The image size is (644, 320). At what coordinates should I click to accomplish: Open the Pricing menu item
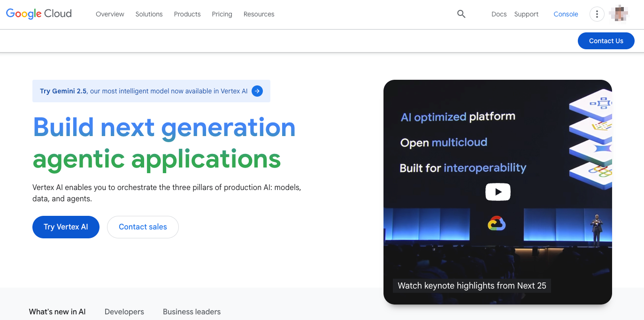click(x=222, y=14)
